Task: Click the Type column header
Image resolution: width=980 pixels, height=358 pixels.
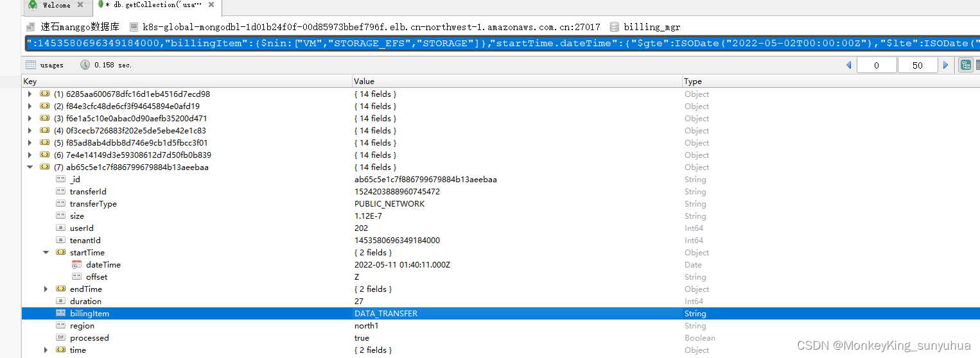Action: 831,81
